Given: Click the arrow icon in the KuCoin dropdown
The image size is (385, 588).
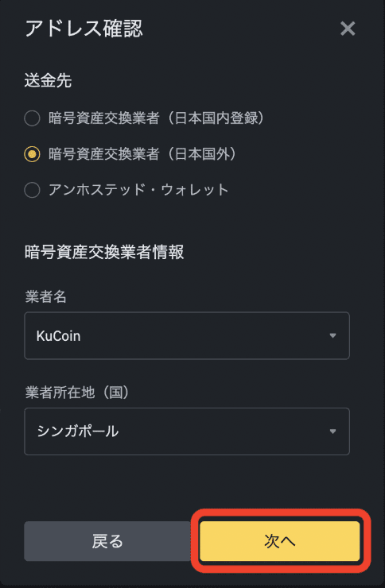Looking at the screenshot, I should [332, 335].
